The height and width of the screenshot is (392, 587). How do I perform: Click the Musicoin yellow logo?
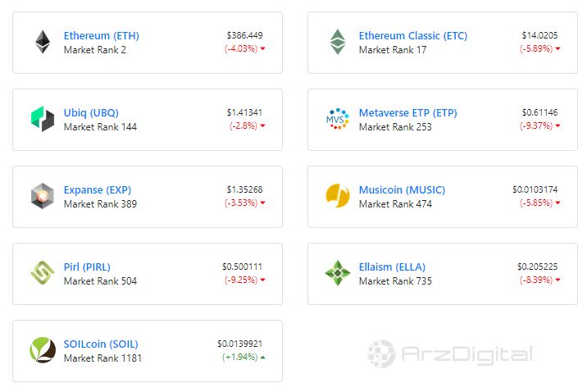click(x=338, y=195)
